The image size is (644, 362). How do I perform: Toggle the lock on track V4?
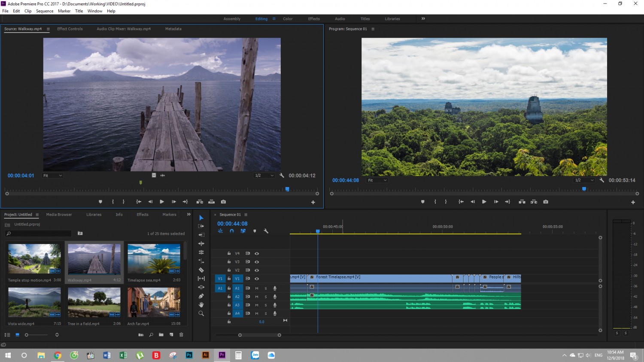pyautogui.click(x=229, y=253)
